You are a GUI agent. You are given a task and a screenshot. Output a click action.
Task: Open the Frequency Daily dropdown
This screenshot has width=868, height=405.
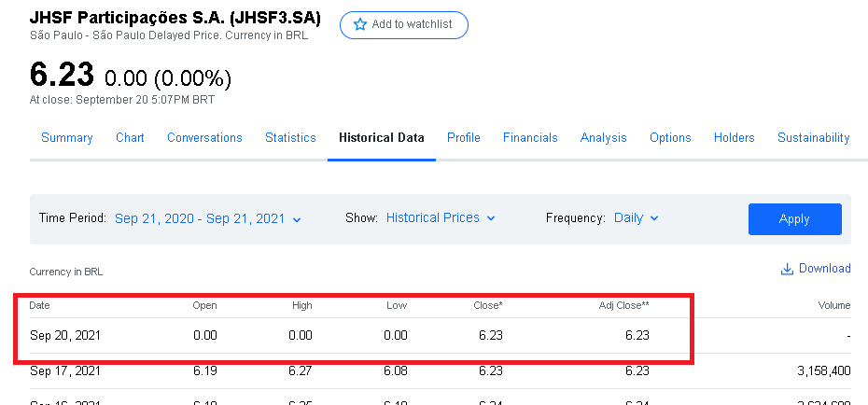click(x=636, y=218)
